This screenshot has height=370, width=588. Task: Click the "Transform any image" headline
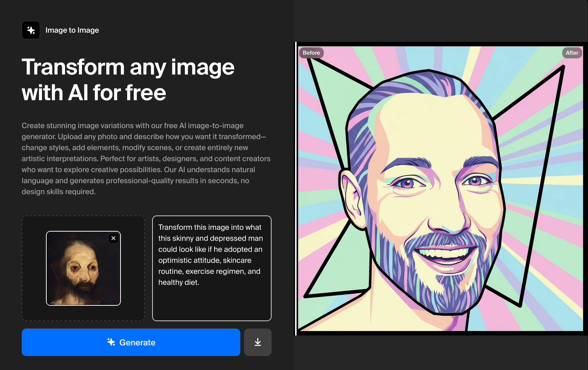(x=128, y=80)
